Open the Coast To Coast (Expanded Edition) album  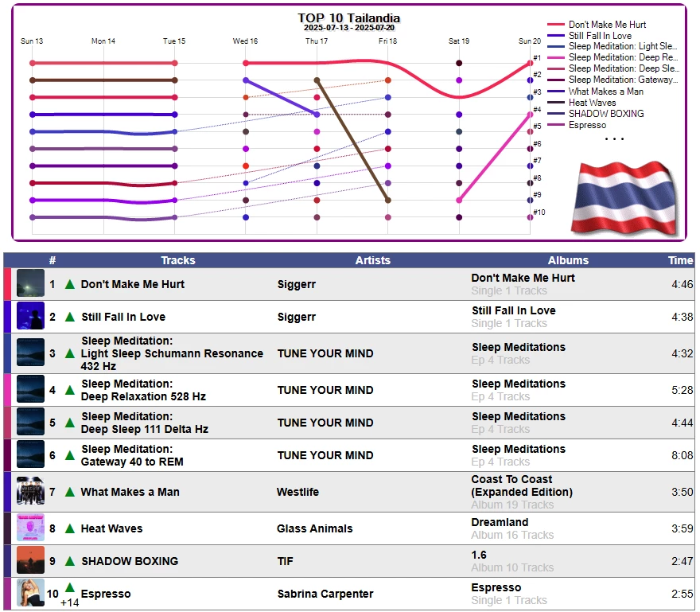tap(522, 485)
